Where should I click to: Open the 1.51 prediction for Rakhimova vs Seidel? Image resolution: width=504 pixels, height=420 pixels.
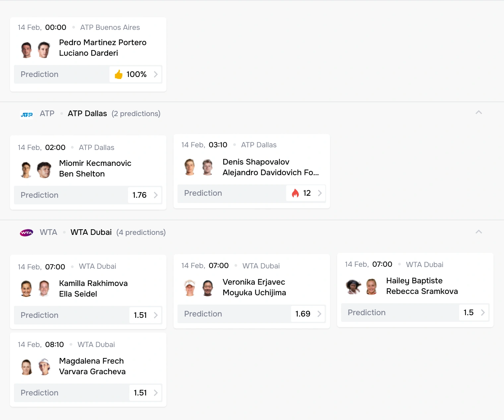pyautogui.click(x=145, y=315)
